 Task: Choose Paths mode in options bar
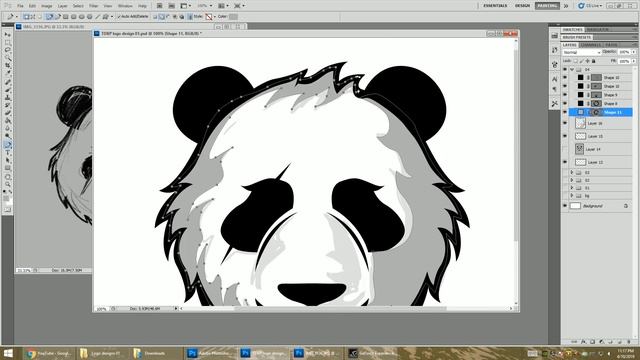(33, 17)
